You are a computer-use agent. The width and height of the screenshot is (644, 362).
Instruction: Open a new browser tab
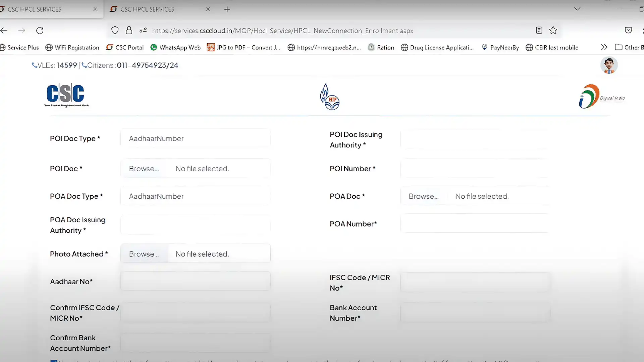pos(227,9)
